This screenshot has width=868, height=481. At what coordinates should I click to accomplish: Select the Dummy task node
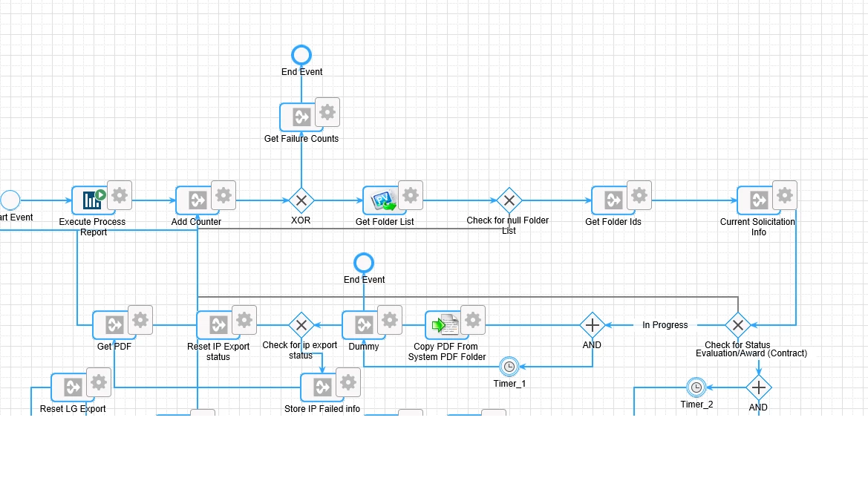364,324
